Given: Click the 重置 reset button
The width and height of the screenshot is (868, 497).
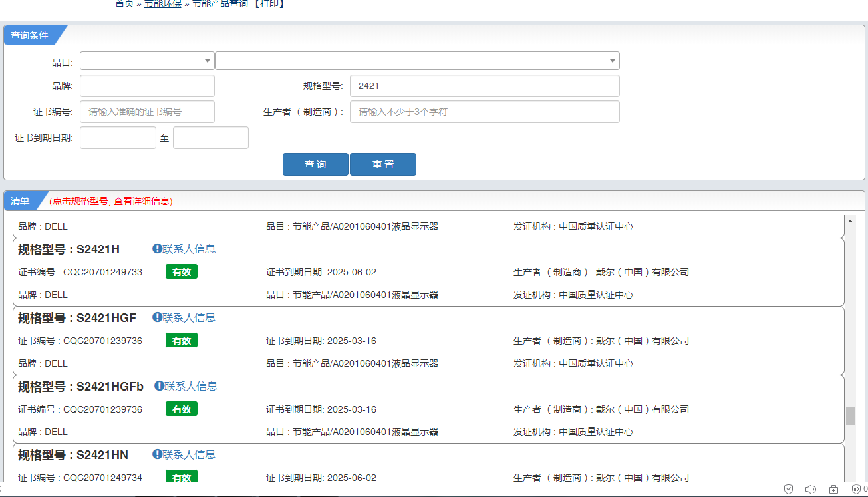Looking at the screenshot, I should point(383,164).
